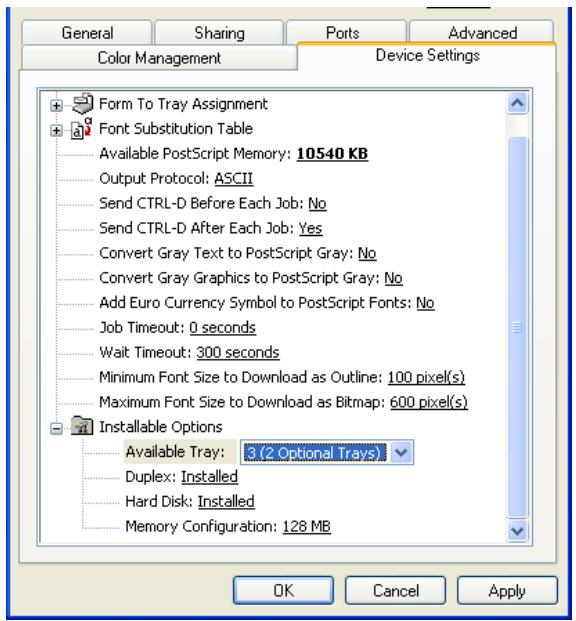Screen dimensions: 576x621
Task: Open the Available Tray dropdown arrow
Action: click(401, 452)
